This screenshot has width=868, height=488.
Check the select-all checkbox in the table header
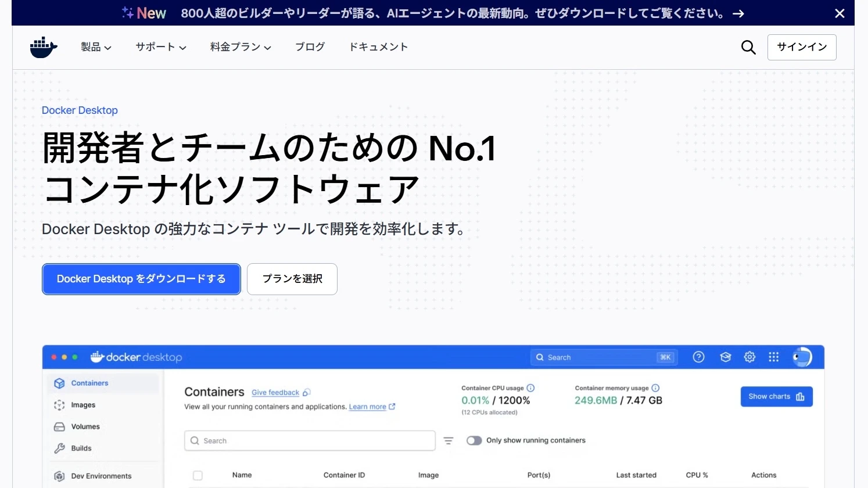(198, 476)
